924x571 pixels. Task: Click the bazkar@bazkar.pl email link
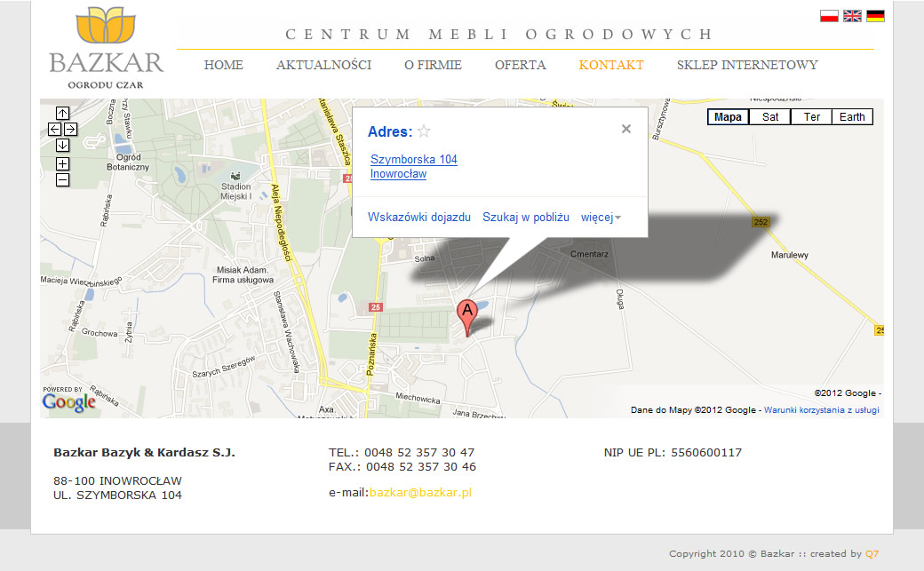tap(420, 493)
